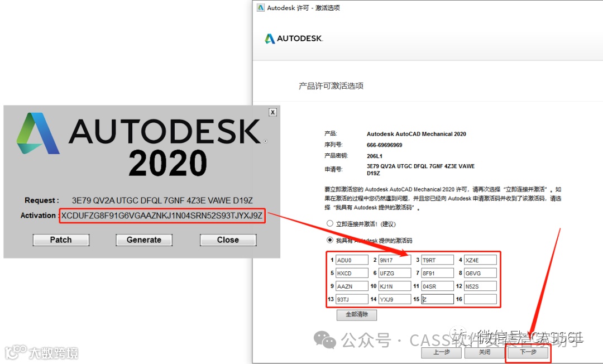The height and width of the screenshot is (364, 603).
Task: Click the Activation code field in keygen
Action: [162, 215]
